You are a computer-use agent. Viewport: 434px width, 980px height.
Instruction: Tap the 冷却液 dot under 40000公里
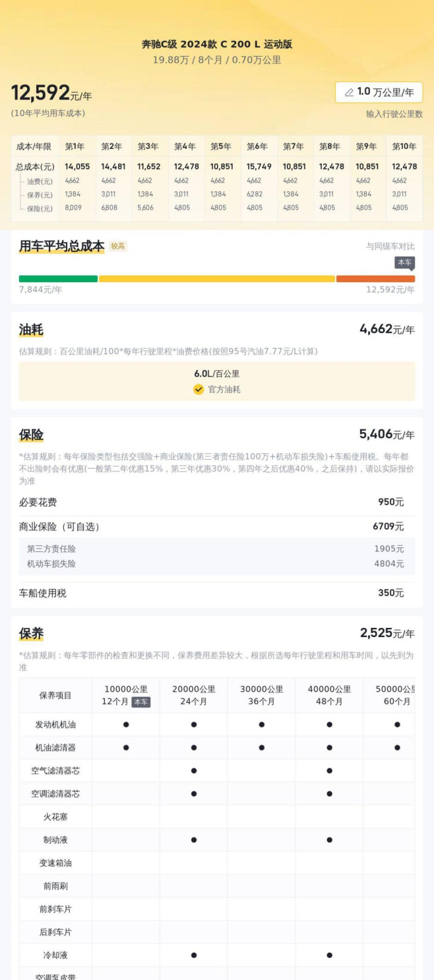click(329, 955)
